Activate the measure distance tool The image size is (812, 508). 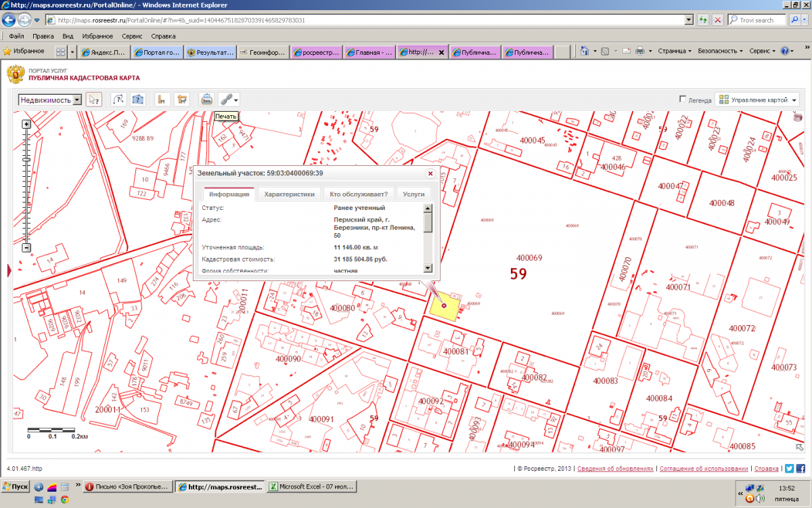coord(162,100)
